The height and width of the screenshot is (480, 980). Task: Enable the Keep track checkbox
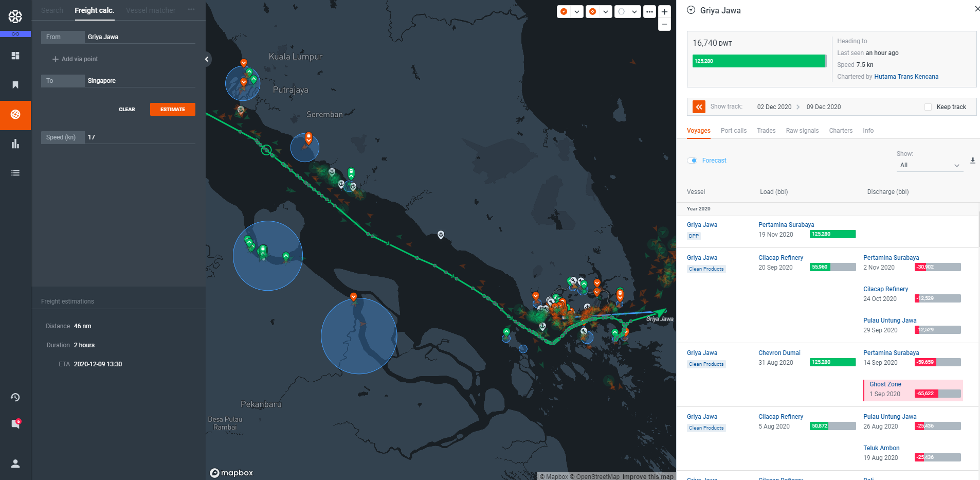click(x=928, y=107)
